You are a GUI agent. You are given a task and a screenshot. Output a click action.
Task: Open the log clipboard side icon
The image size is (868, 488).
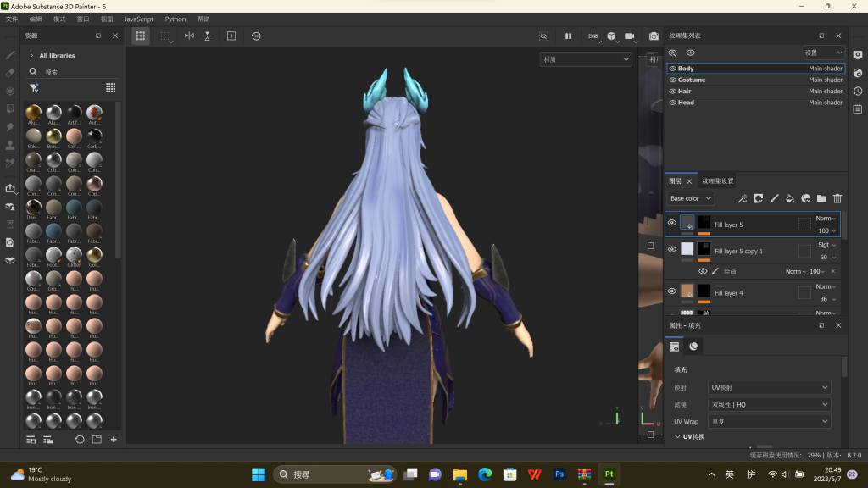click(858, 109)
